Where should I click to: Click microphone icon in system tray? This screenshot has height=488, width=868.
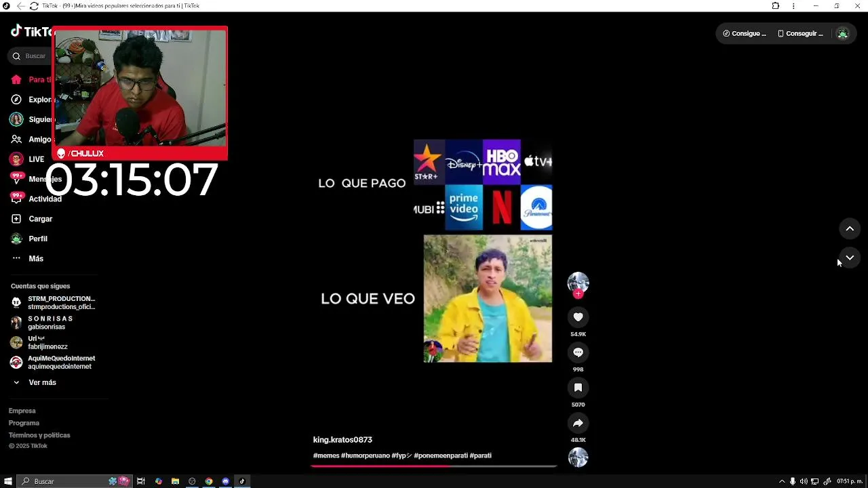[792, 481]
